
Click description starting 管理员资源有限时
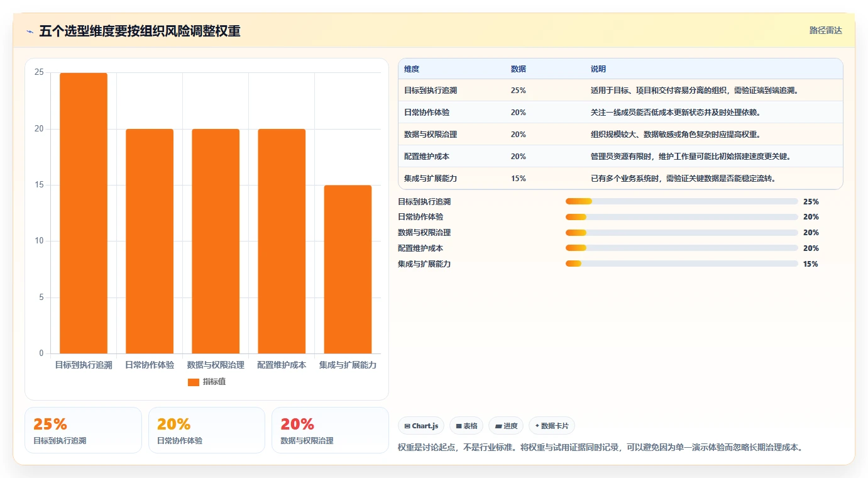pos(691,157)
